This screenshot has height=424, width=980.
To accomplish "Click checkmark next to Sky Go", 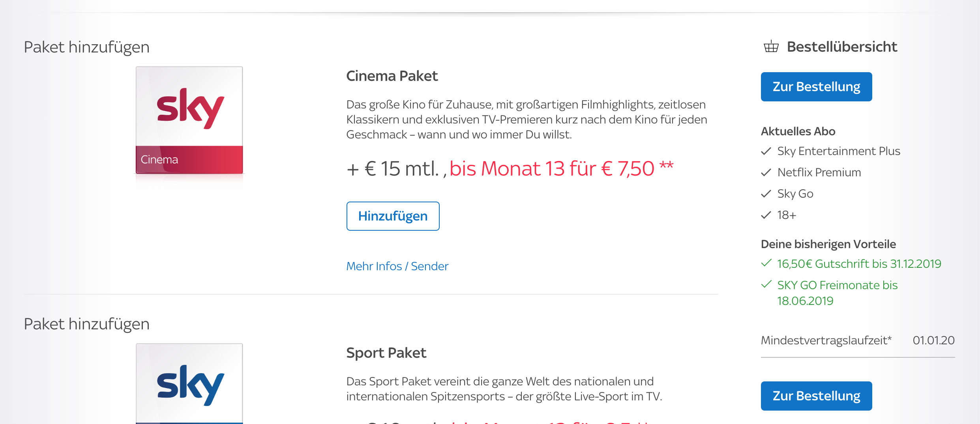I will pos(766,194).
